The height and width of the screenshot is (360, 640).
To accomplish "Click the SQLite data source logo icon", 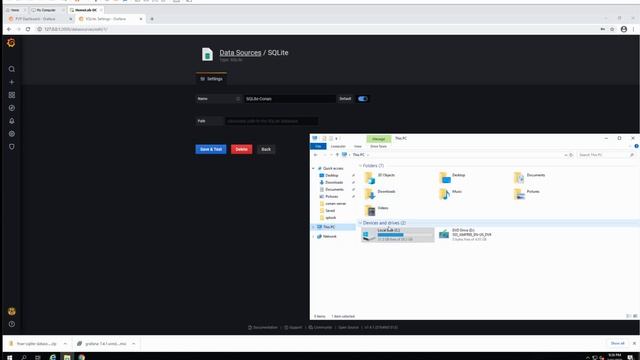I will click(x=207, y=54).
